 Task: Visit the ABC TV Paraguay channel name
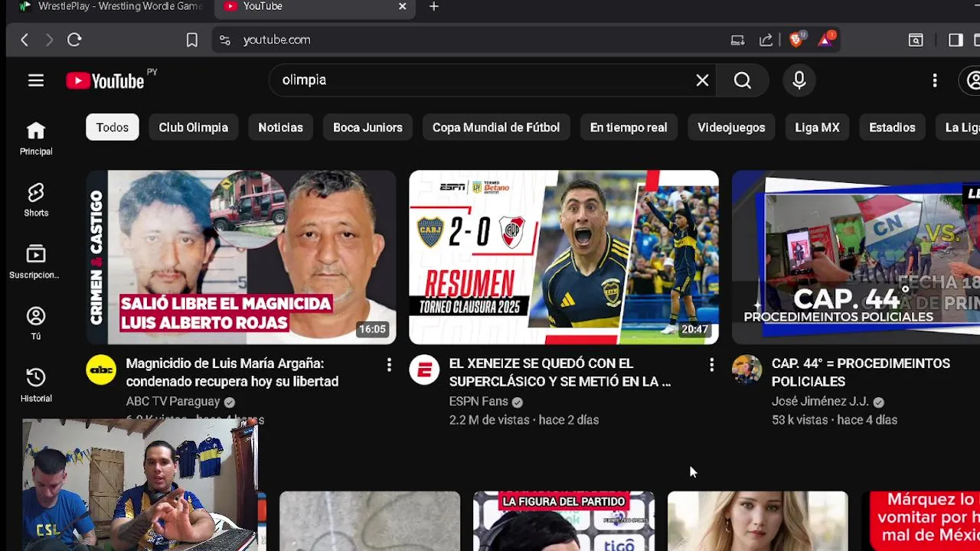tap(173, 401)
